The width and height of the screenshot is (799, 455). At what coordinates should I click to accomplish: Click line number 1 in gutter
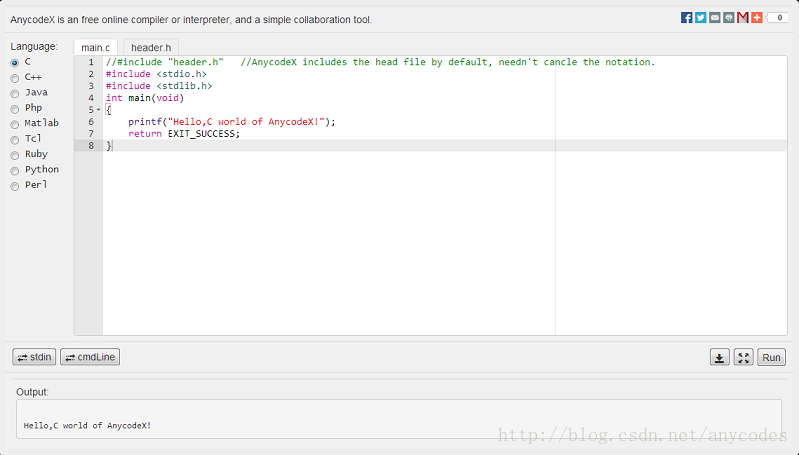91,62
